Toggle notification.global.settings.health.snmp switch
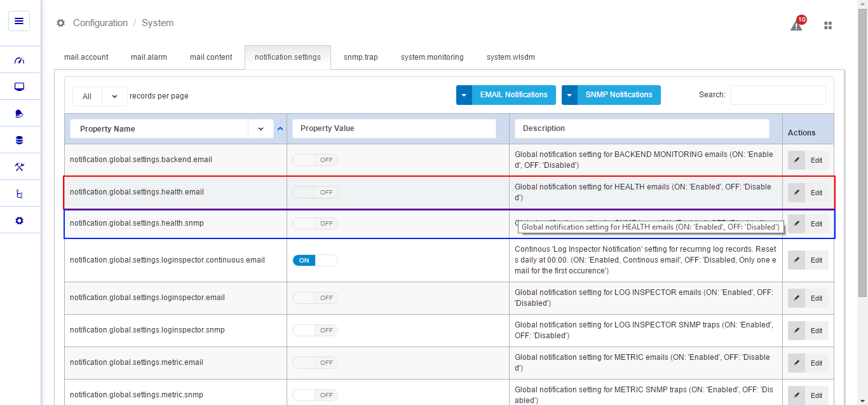Image resolution: width=868 pixels, height=405 pixels. [315, 223]
